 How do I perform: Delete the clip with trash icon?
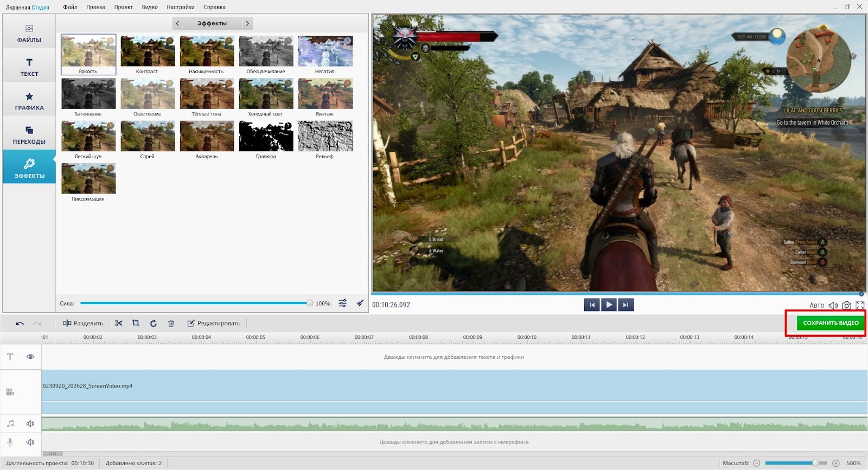click(171, 323)
